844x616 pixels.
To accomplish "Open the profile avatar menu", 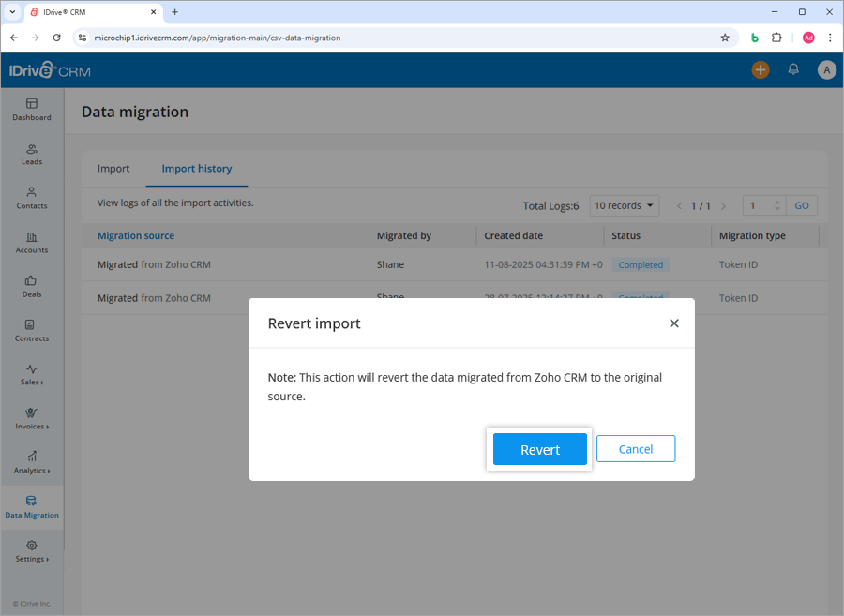I will 826,69.
